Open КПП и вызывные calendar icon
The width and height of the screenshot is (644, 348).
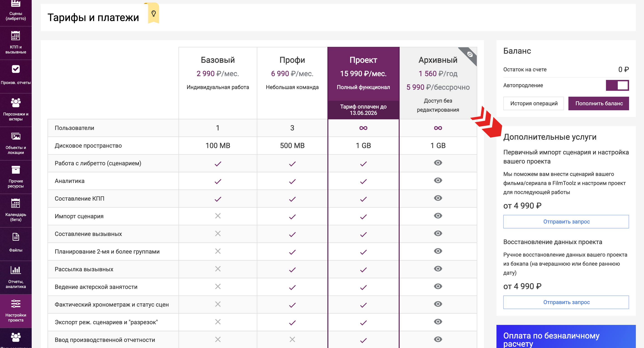pos(16,36)
